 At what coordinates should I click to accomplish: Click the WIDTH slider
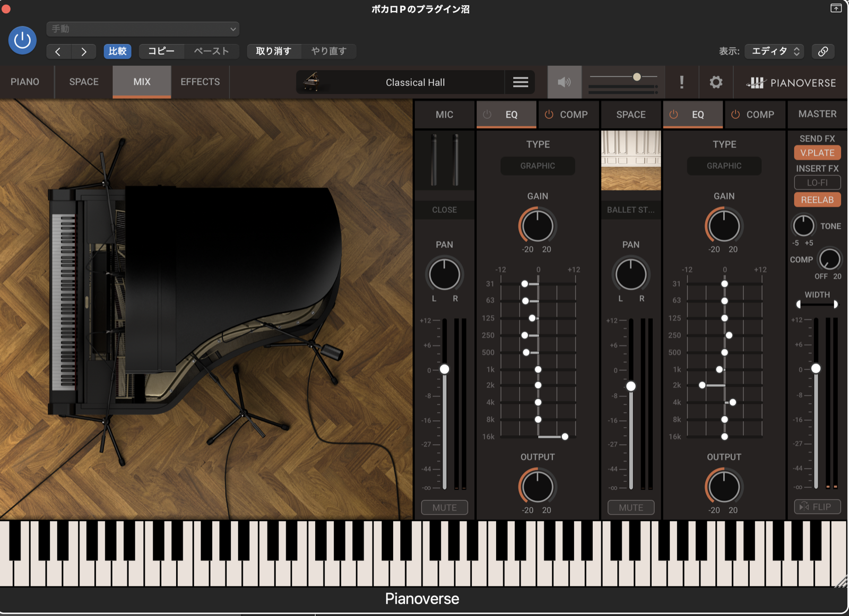(x=817, y=304)
